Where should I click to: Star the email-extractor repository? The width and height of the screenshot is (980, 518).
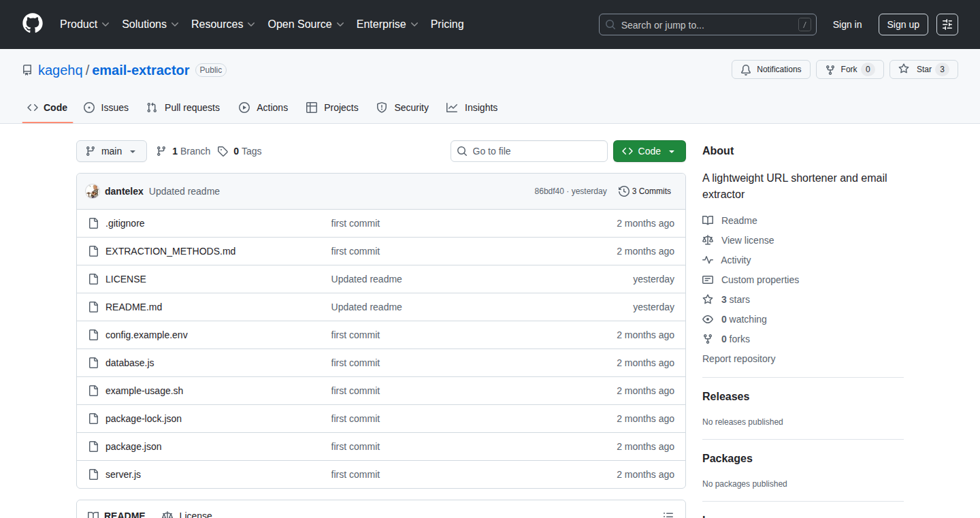click(x=924, y=69)
